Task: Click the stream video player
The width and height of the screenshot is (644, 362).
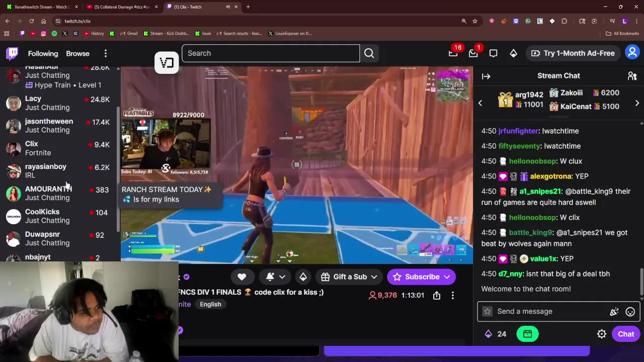Action: click(297, 165)
